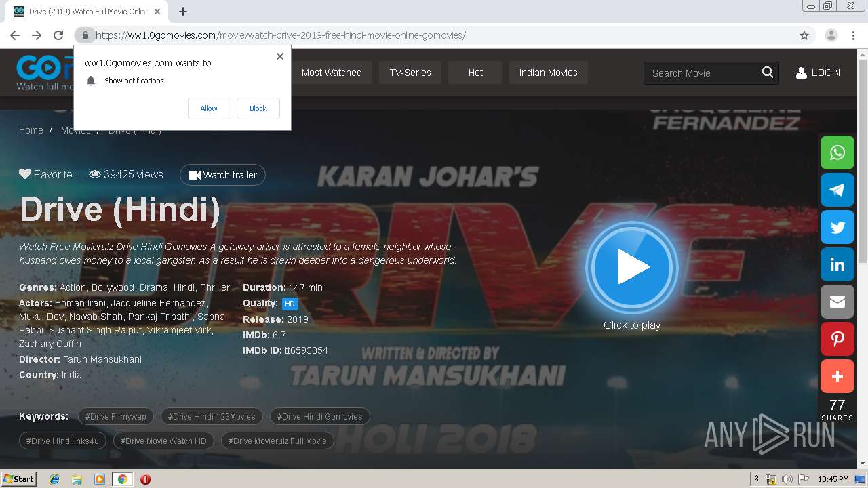View site security lock info
The width and height of the screenshot is (868, 488).
pyautogui.click(x=85, y=35)
